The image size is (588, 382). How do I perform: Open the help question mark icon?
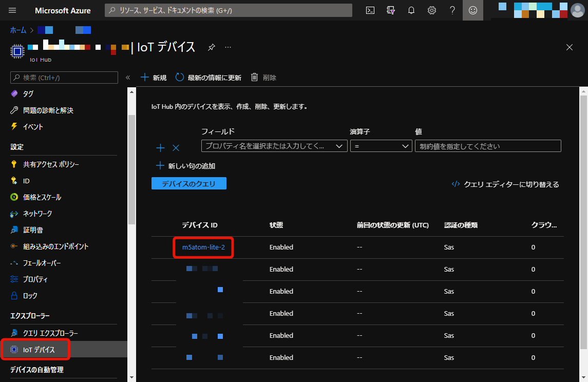click(452, 10)
